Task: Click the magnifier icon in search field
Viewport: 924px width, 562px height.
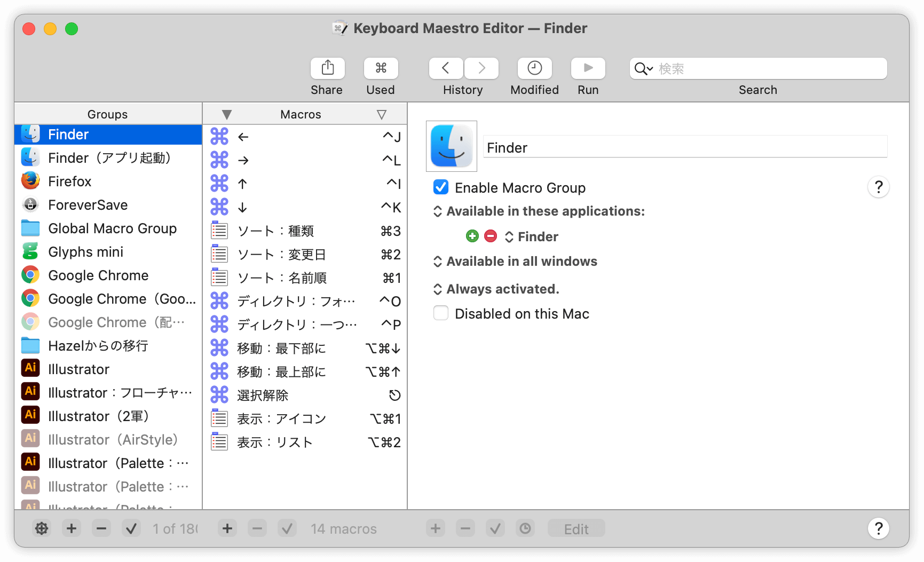Action: click(643, 69)
